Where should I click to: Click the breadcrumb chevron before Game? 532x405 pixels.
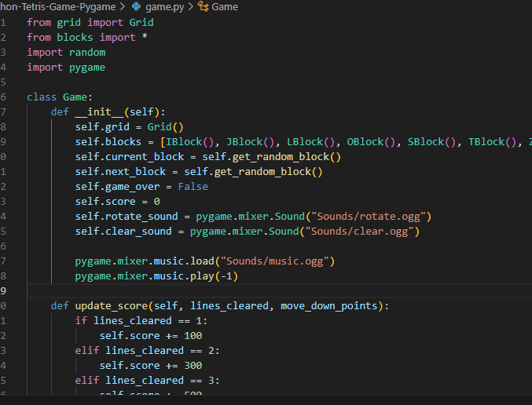point(190,7)
